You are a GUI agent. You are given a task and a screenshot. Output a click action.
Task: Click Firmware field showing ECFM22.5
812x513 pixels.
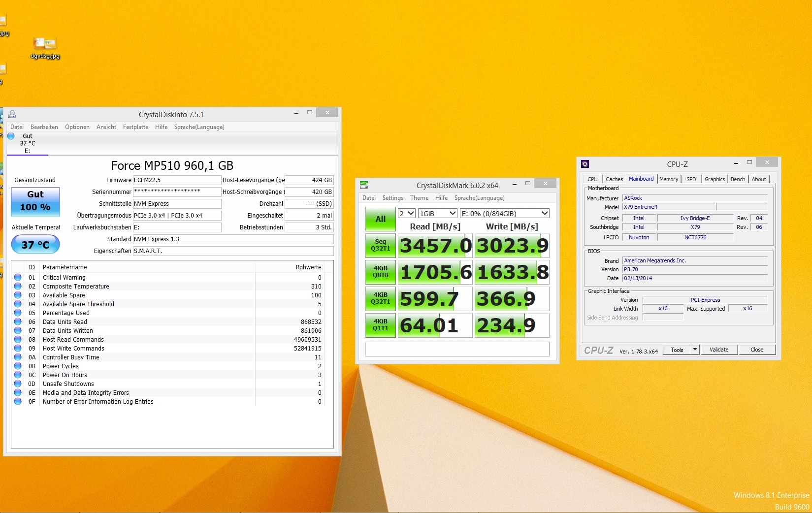177,180
